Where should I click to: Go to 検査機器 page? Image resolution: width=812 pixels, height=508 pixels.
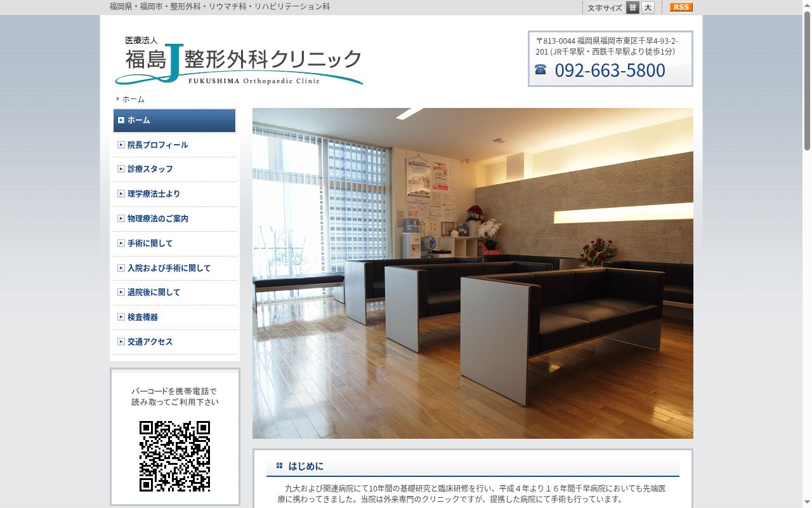174,317
